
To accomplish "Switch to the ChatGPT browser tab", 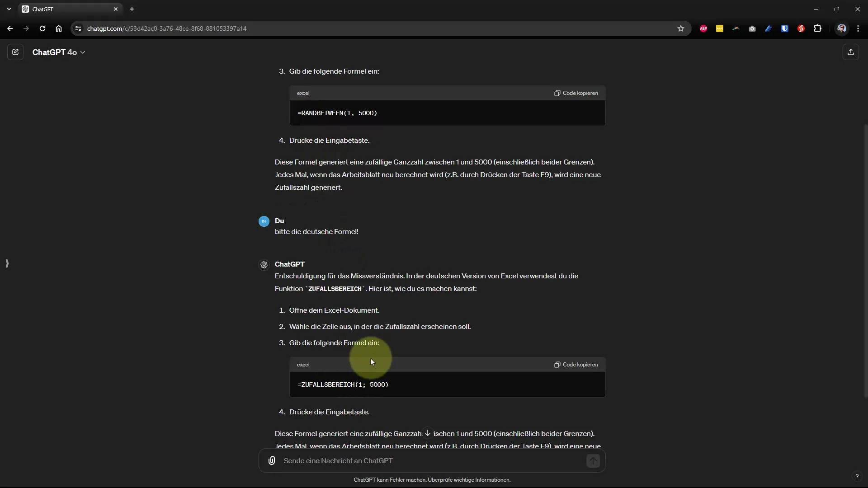I will point(70,9).
